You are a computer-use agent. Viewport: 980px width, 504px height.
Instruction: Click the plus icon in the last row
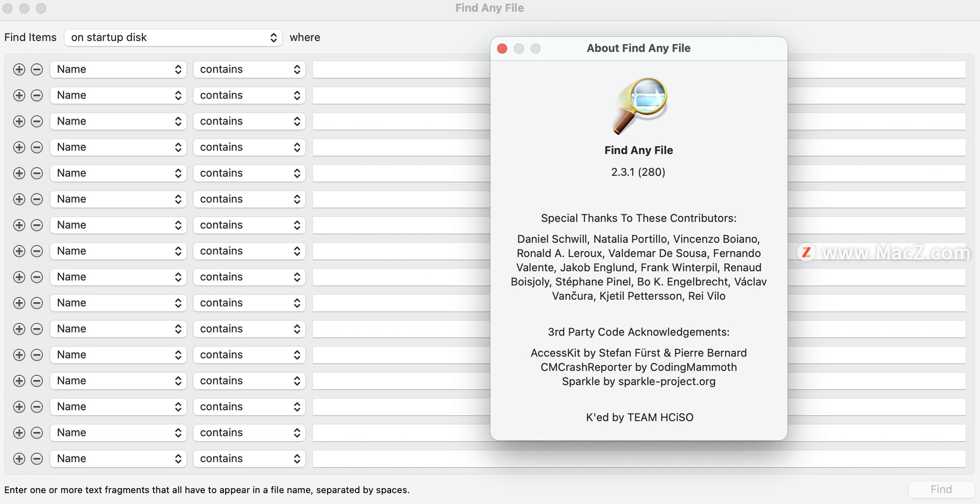[19, 459]
